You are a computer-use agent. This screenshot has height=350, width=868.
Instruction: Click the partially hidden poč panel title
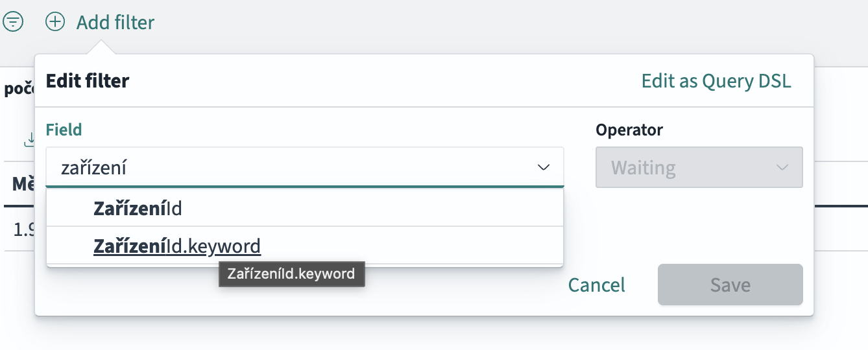pyautogui.click(x=19, y=89)
